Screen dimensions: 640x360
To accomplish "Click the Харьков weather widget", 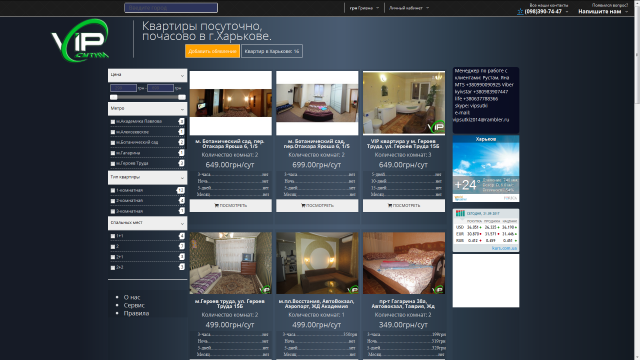I will click(486, 169).
